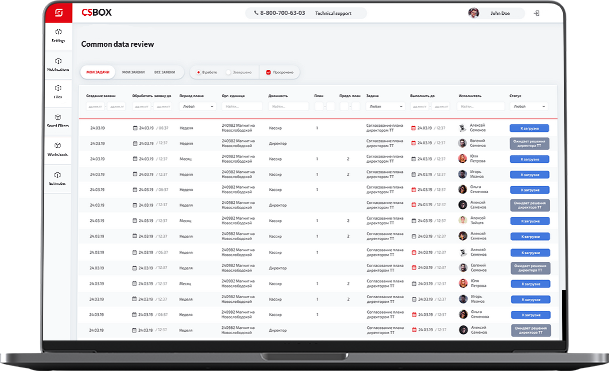Expand the task type dropdown filter
609x371 pixels.
(x=385, y=106)
